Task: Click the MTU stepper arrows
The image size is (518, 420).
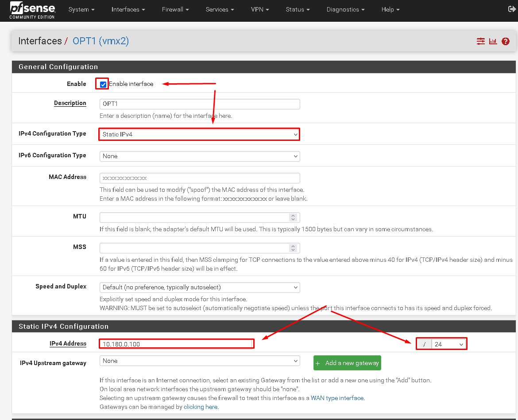Action: click(293, 217)
